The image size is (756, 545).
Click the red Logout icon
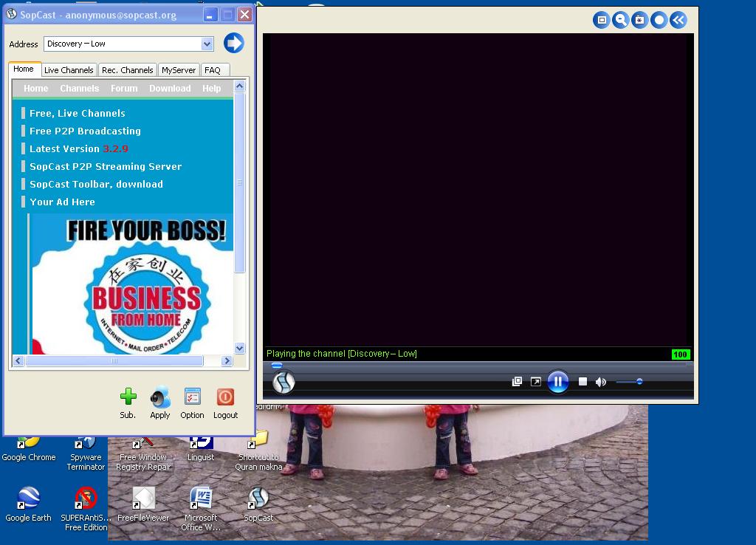pyautogui.click(x=225, y=397)
